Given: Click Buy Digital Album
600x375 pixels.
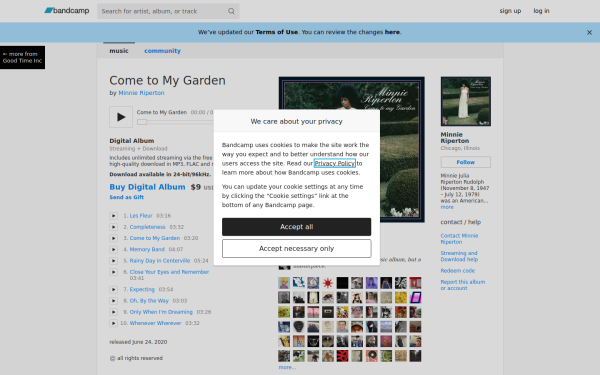Looking at the screenshot, I should pyautogui.click(x=147, y=187).
